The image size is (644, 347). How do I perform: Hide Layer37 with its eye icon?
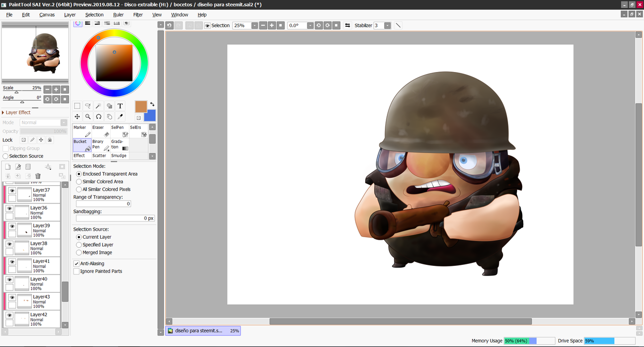pyautogui.click(x=12, y=190)
